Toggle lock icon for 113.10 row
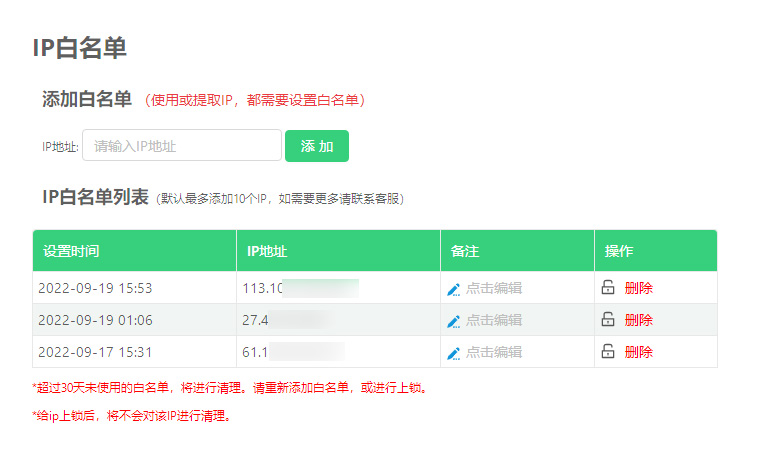This screenshot has width=760, height=460. [608, 287]
